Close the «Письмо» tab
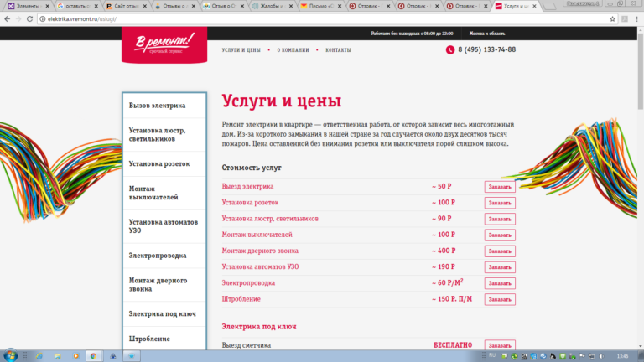This screenshot has height=362, width=644. [340, 6]
